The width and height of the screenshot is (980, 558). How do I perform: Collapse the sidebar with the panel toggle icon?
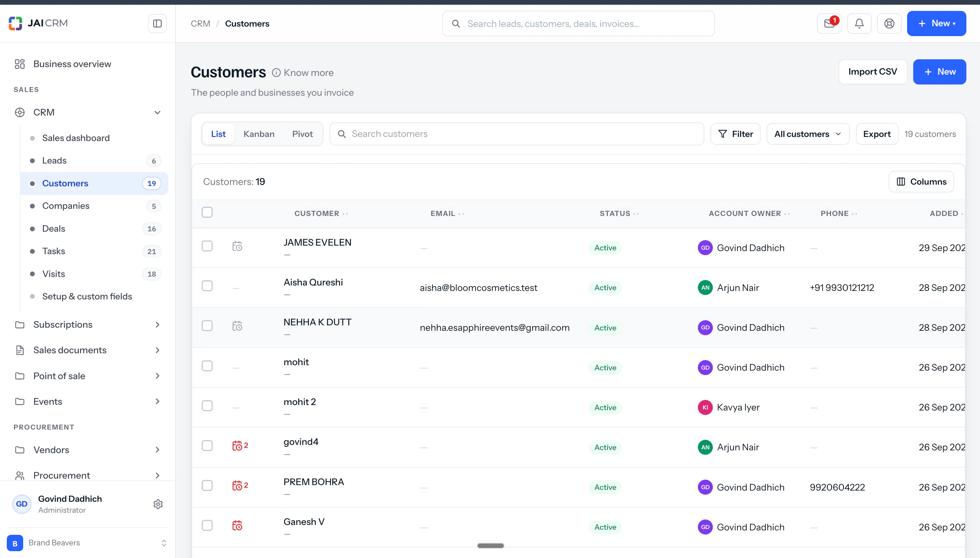coord(157,24)
